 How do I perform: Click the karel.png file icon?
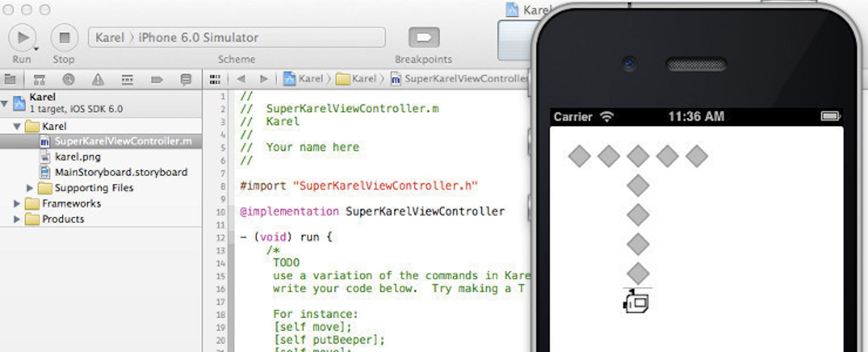click(x=45, y=156)
